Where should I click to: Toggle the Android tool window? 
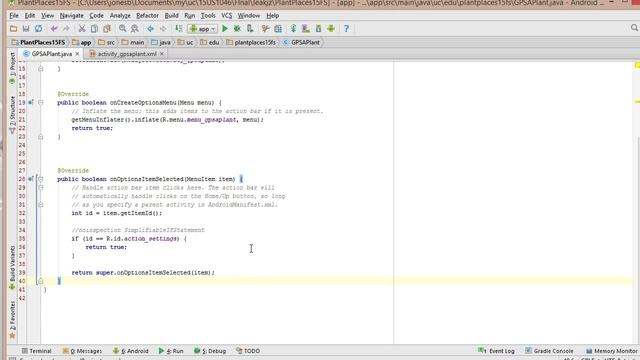[x=131, y=351]
